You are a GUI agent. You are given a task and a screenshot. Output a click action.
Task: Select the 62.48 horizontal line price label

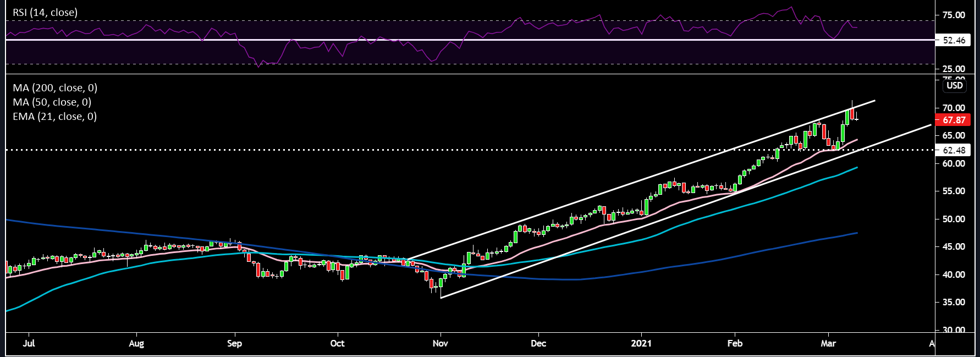[953, 150]
